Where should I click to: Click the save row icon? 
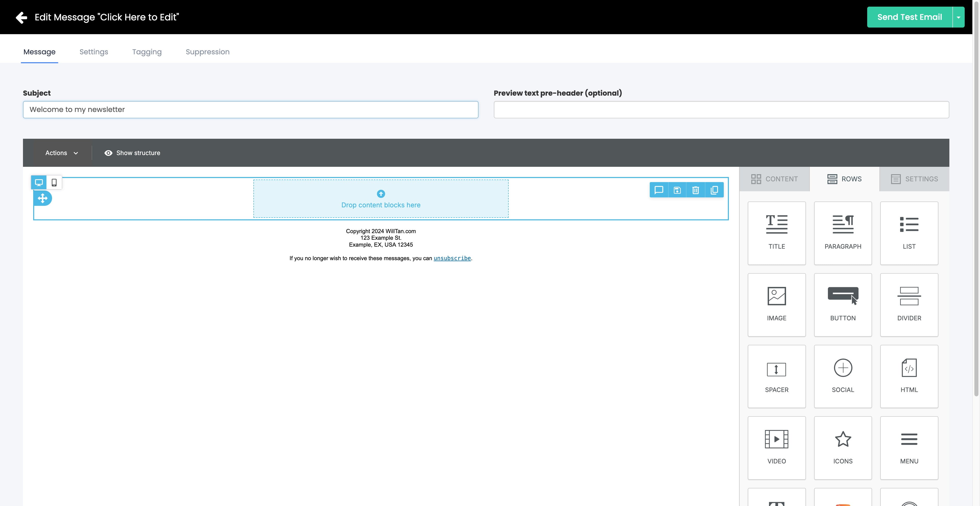tap(677, 190)
